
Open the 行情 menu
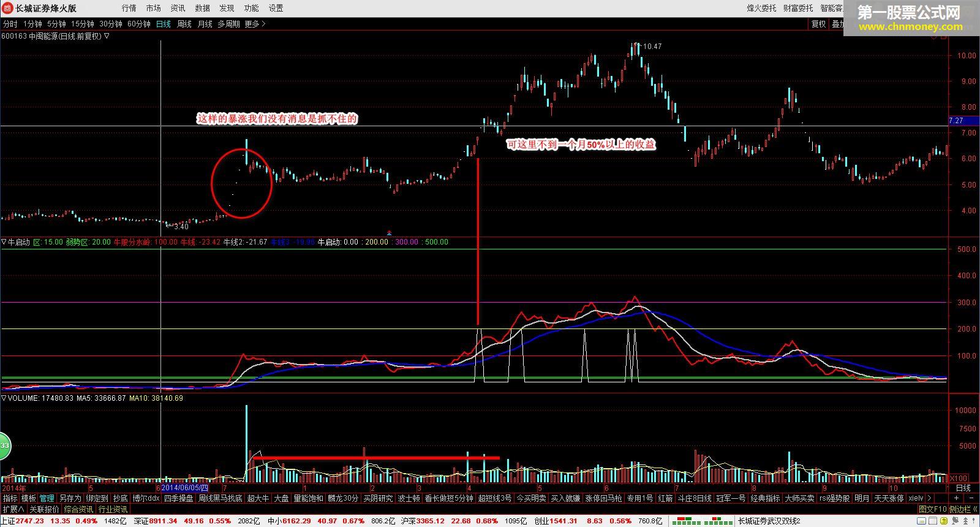click(129, 8)
